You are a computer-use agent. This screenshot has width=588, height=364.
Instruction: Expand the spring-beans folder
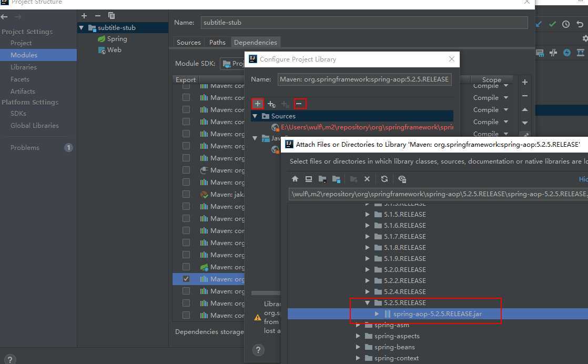coord(358,347)
